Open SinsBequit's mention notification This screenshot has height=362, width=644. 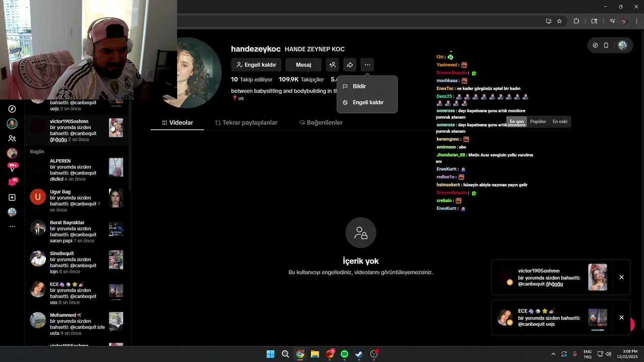[76, 262]
